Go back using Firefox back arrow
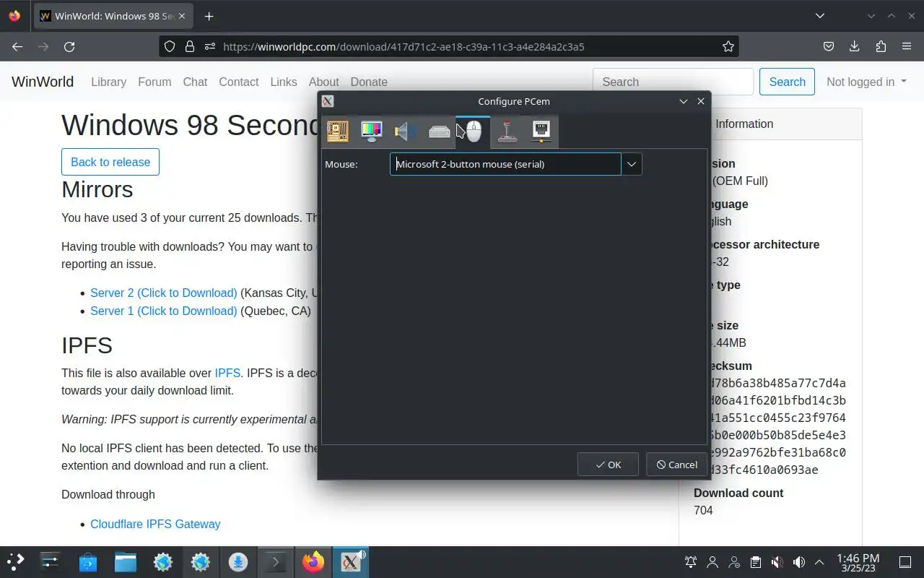Screen dimensions: 924x578 [17, 46]
